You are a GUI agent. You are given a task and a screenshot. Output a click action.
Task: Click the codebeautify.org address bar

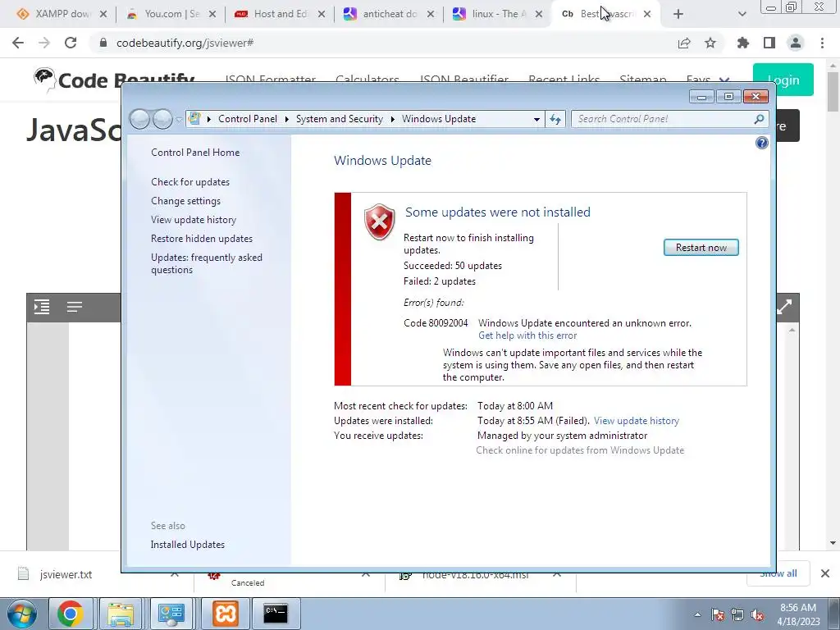point(391,43)
